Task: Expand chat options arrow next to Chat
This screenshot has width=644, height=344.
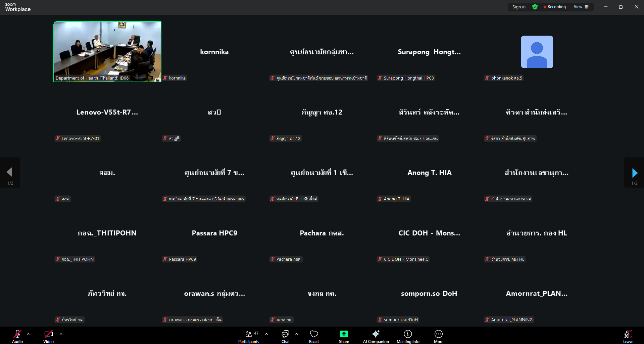Action: (x=297, y=334)
